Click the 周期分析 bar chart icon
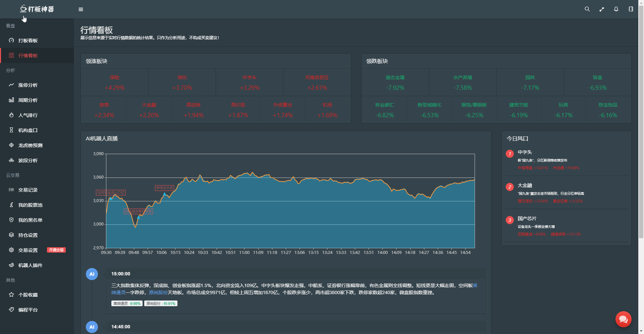Screen dimensions: 644x334 [x=11, y=100]
